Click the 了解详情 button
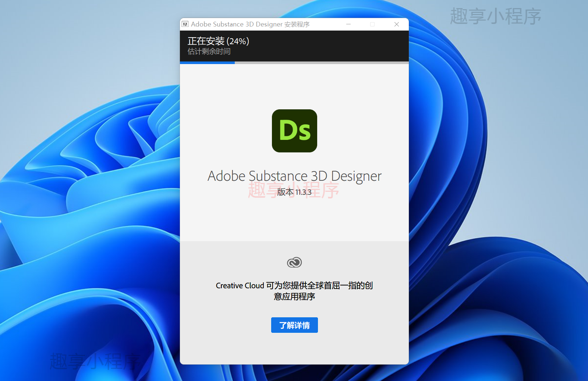The image size is (588, 381). pos(294,325)
